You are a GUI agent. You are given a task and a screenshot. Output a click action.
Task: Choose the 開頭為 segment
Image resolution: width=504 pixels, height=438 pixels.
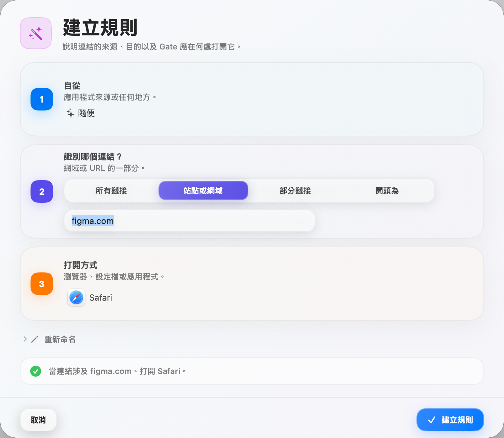click(387, 190)
